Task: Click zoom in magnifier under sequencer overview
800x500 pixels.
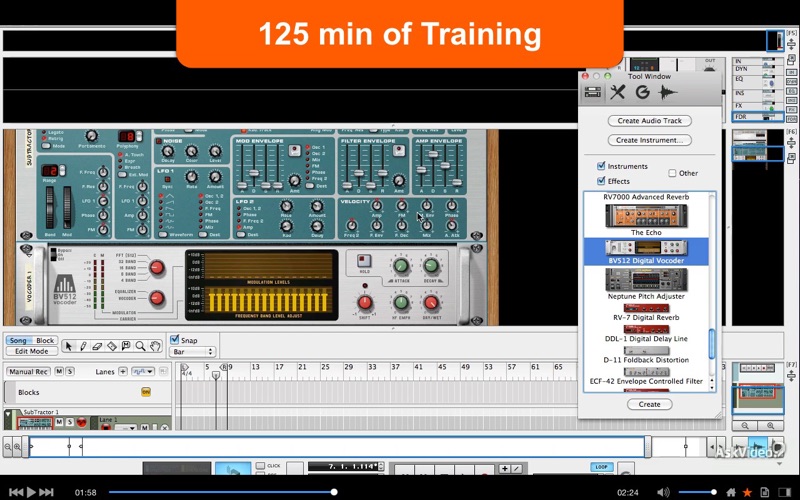Action: [x=770, y=426]
